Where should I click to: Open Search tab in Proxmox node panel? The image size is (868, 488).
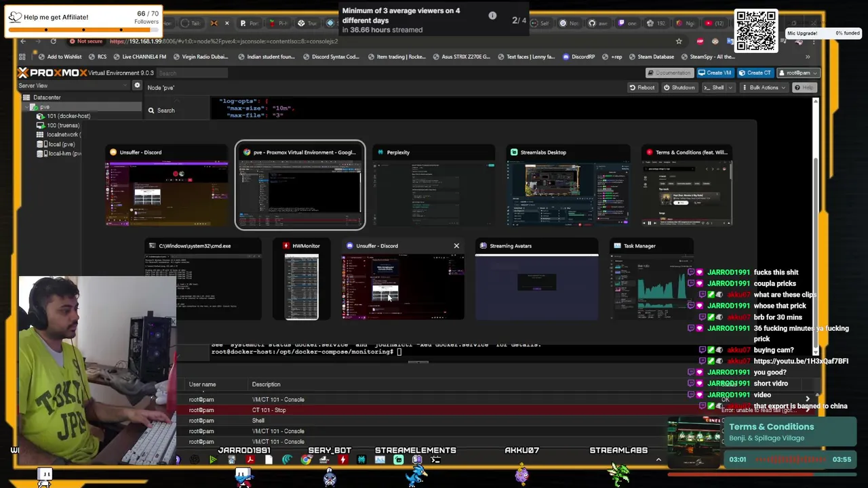[x=161, y=110]
